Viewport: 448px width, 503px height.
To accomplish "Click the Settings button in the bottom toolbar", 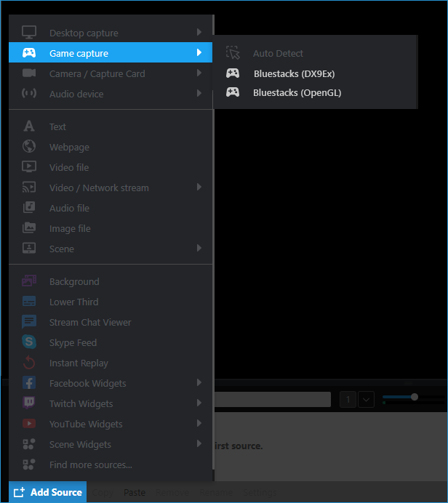I will [x=260, y=492].
